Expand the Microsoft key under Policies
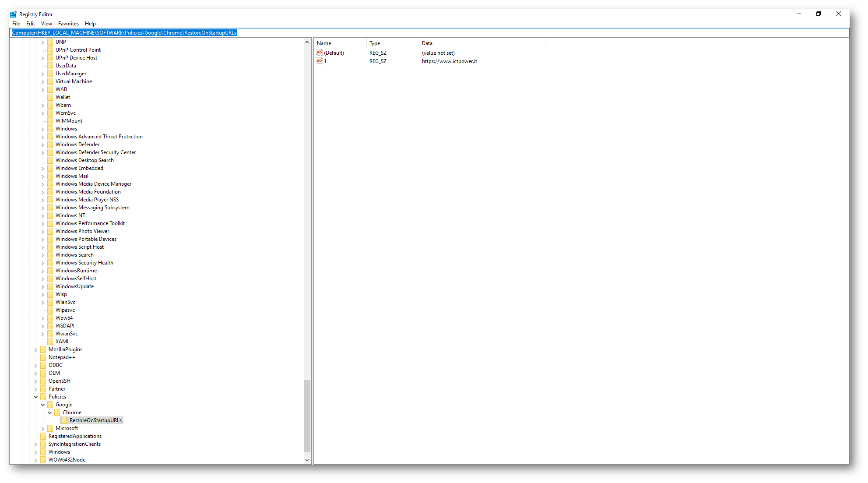Viewport: 868px width, 483px height. coord(43,428)
